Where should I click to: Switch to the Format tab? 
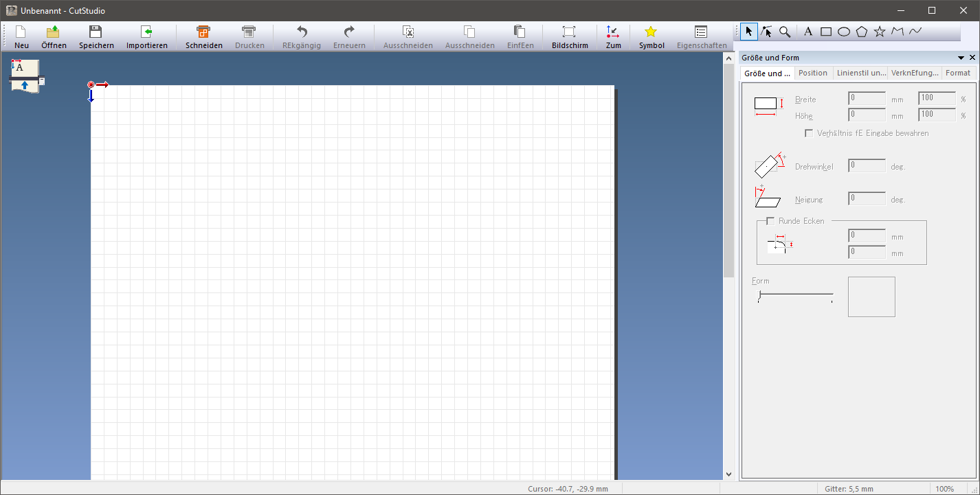[x=958, y=73]
